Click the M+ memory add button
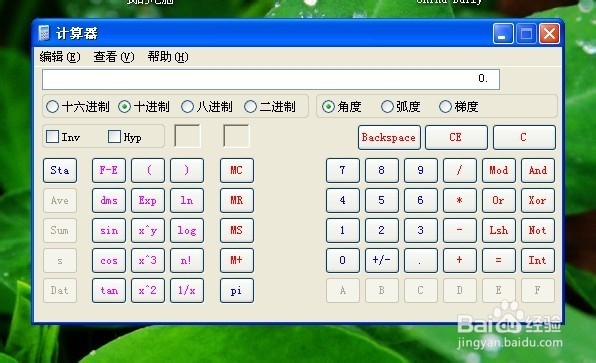596x363 pixels. (x=236, y=260)
